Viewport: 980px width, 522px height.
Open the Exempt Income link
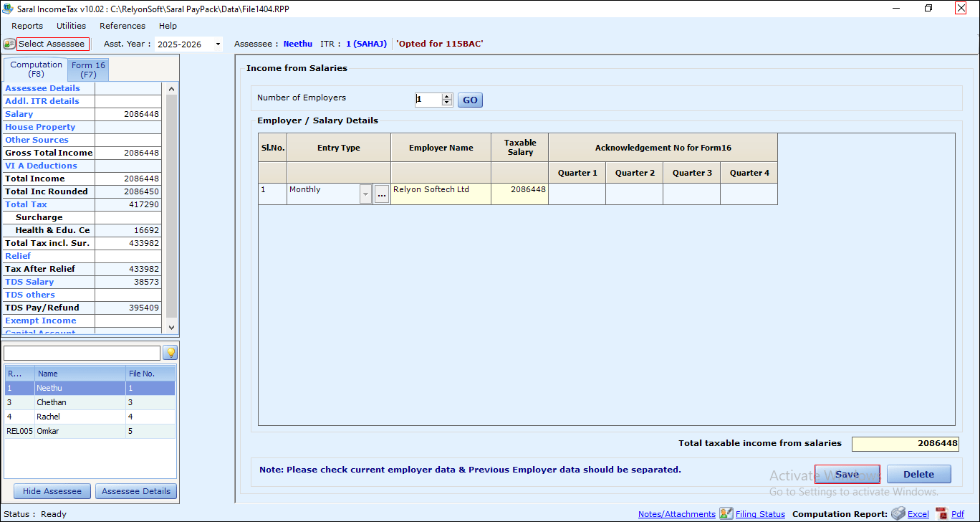pyautogui.click(x=40, y=321)
